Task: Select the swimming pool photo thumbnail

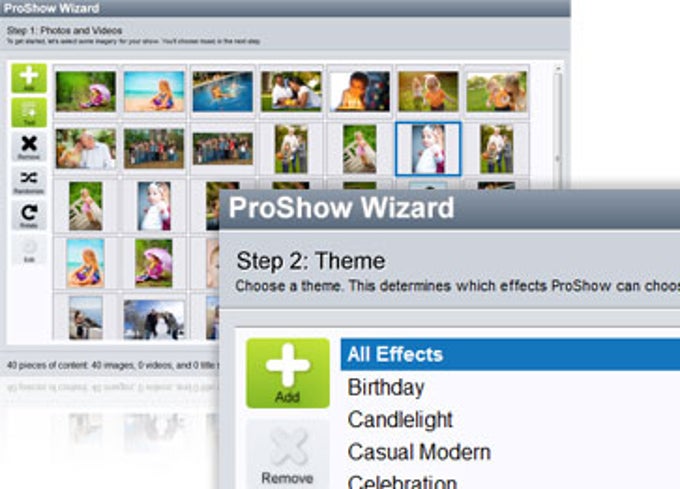Action: 222,91
